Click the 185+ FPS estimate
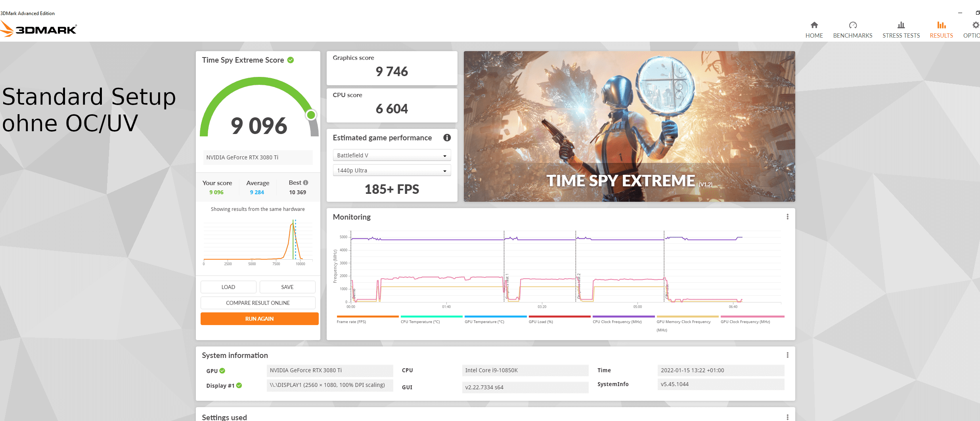 (x=392, y=189)
